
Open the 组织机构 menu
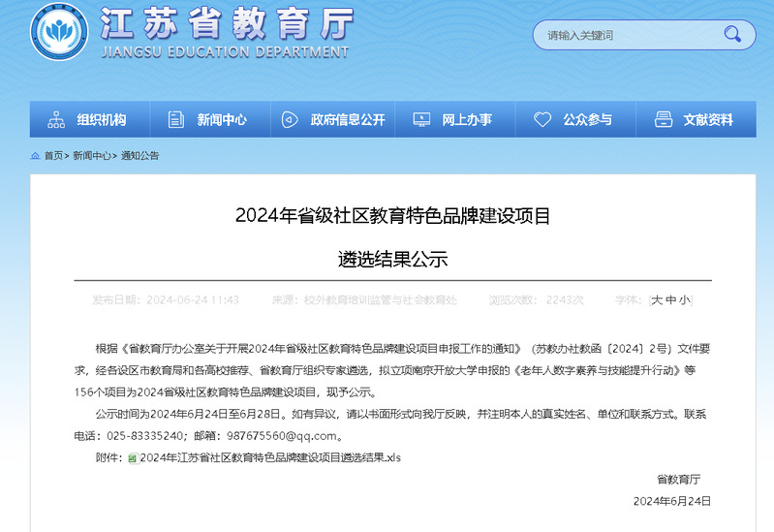click(102, 120)
